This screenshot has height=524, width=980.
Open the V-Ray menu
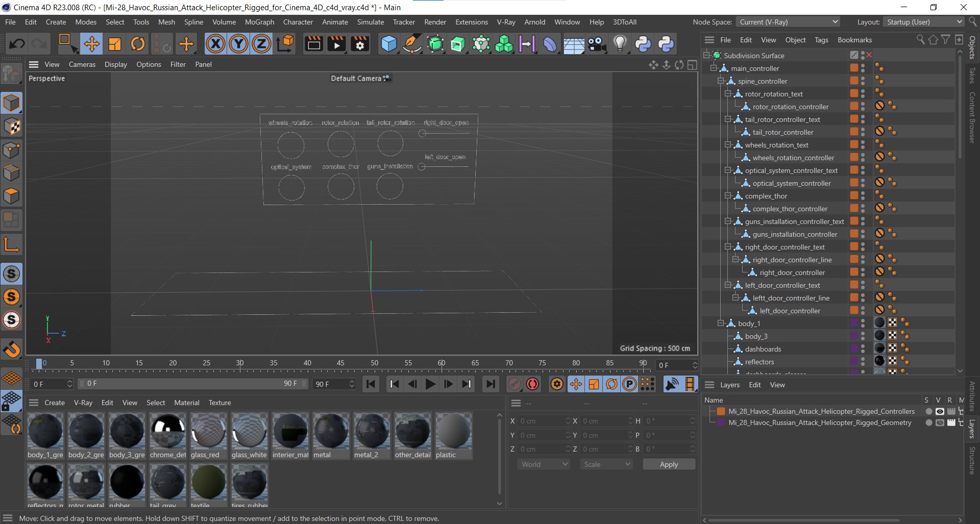[x=506, y=22]
